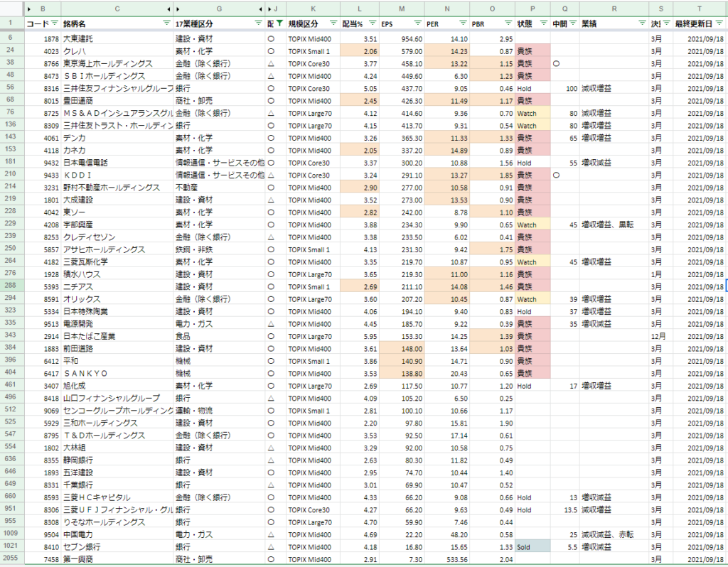728x567 pixels.
Task: Click the 17業種区分 filter icon
Action: tap(258, 23)
